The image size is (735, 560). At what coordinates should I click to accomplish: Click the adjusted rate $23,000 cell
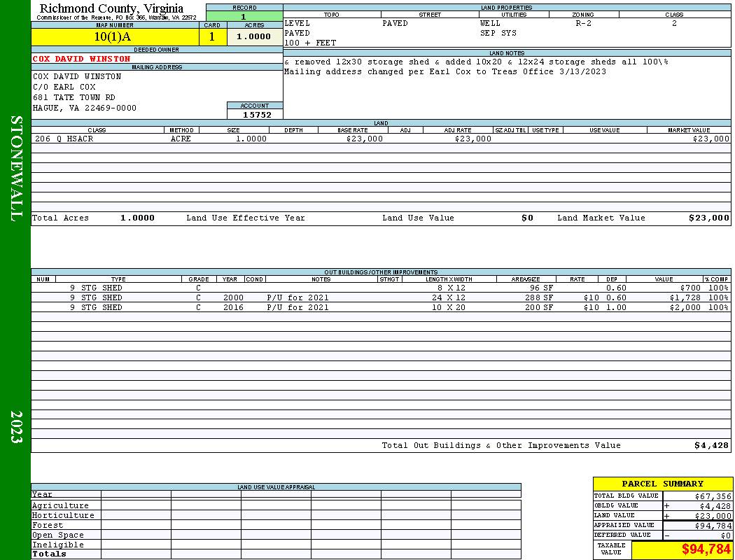click(x=473, y=139)
